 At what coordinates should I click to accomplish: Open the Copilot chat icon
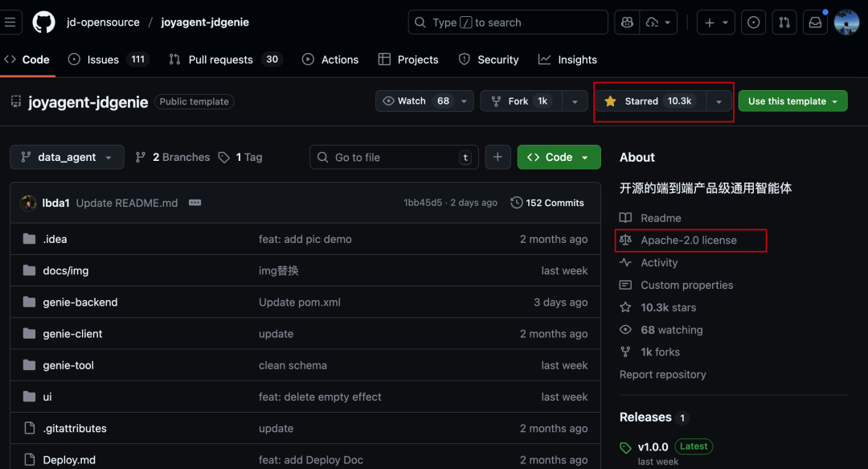pyautogui.click(x=627, y=23)
